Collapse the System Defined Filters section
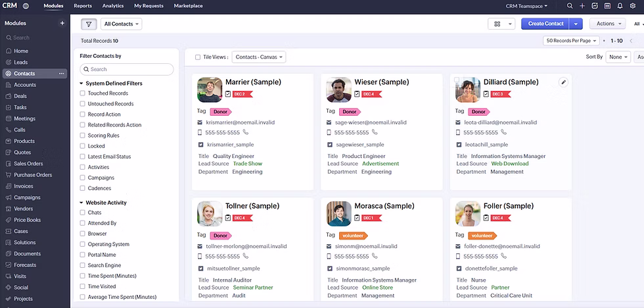The height and width of the screenshot is (308, 644). tap(81, 84)
